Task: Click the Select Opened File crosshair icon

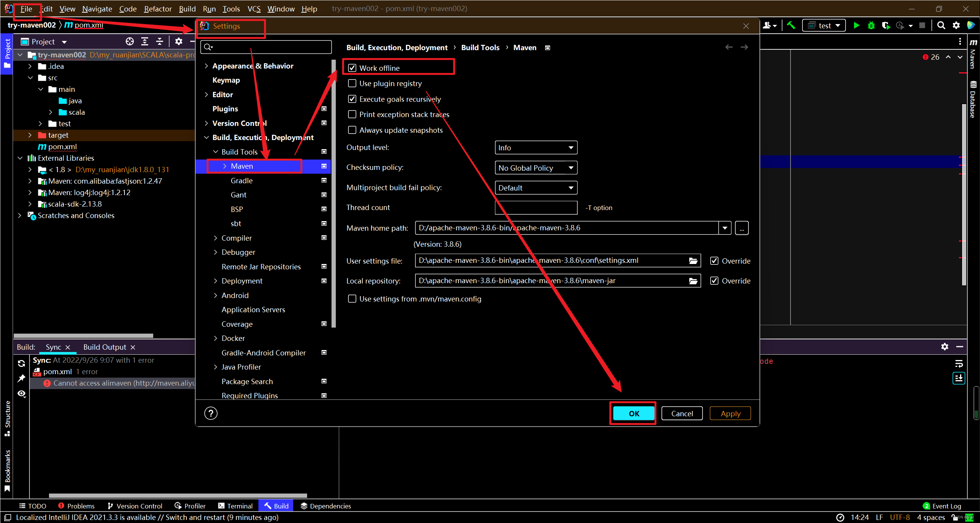Action: tap(130, 41)
